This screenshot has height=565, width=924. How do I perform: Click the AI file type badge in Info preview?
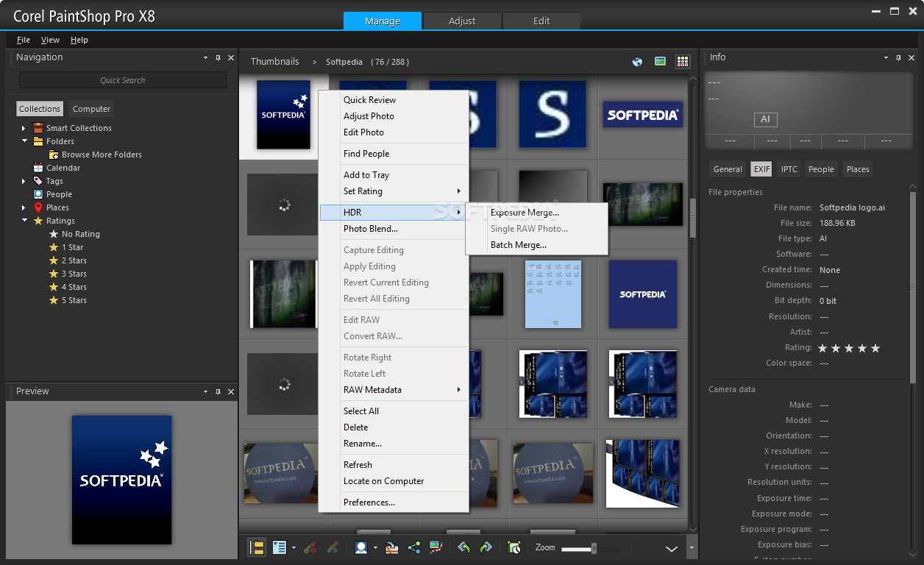tap(765, 119)
